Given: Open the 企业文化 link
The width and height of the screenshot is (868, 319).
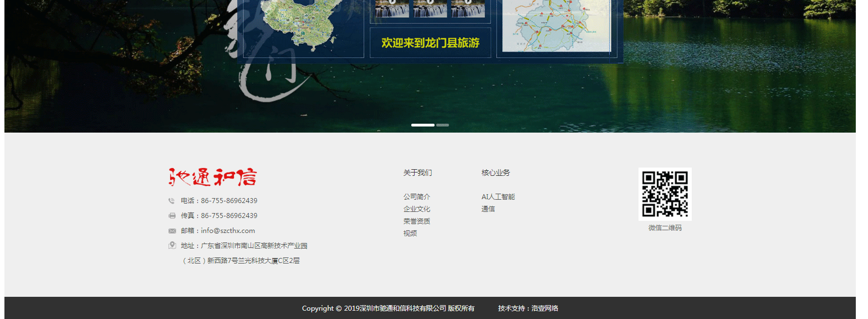Looking at the screenshot, I should (x=416, y=209).
